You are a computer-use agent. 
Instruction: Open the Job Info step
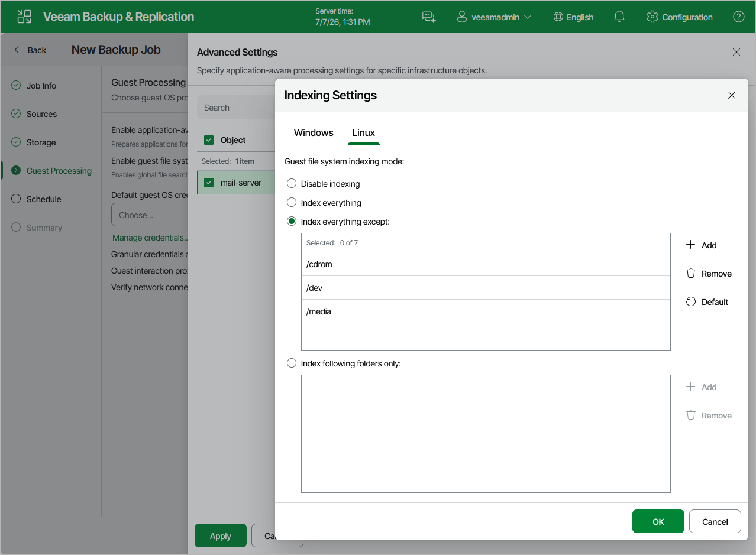41,86
